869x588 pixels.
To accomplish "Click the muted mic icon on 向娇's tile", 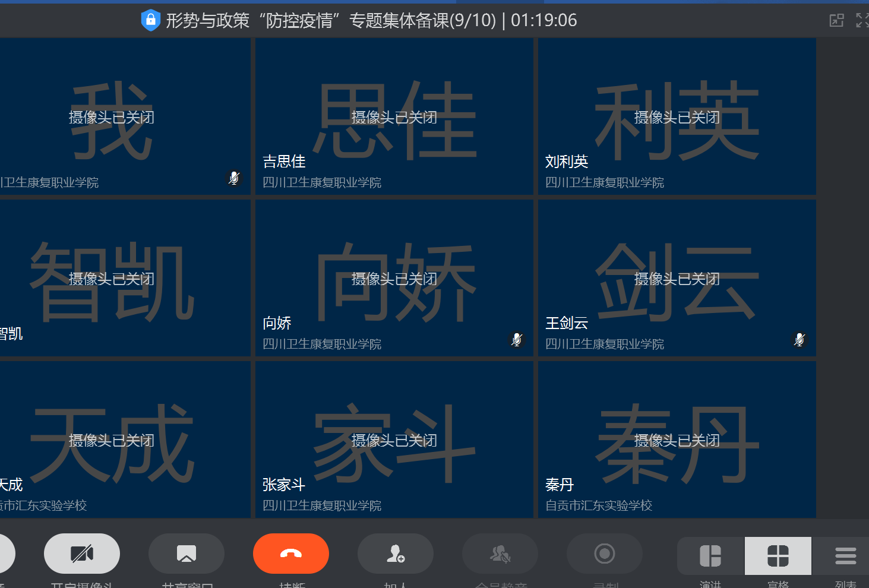I will pos(517,339).
